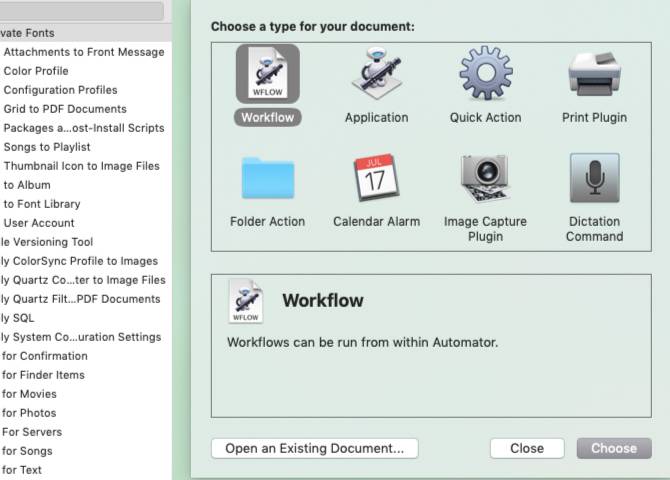Select 'Packages a...ost-Install Scripts' row
This screenshot has width=670, height=480.
pyautogui.click(x=85, y=128)
